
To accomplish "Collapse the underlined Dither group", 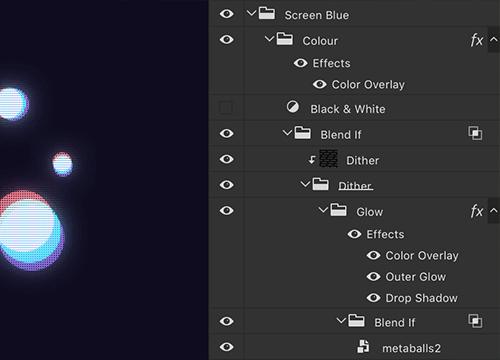I will (305, 184).
